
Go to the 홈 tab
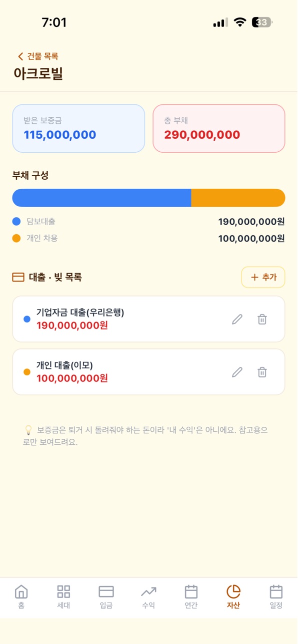click(21, 597)
